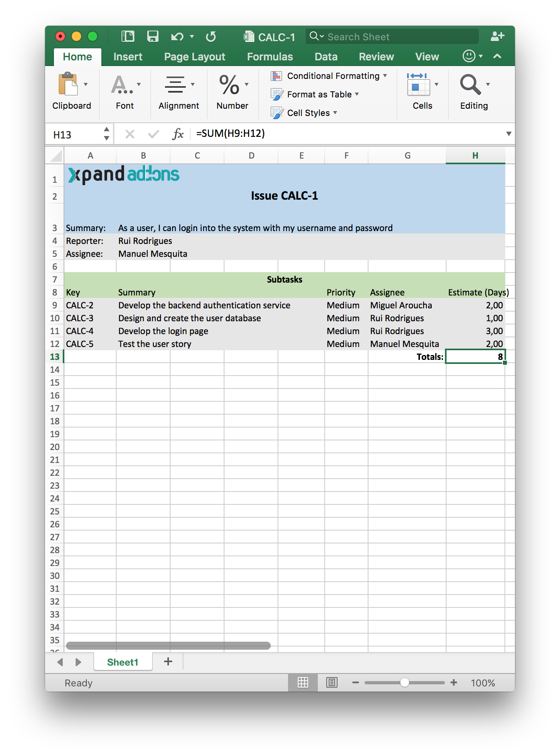This screenshot has width=560, height=756.
Task: Click the Redo icon
Action: [x=211, y=37]
